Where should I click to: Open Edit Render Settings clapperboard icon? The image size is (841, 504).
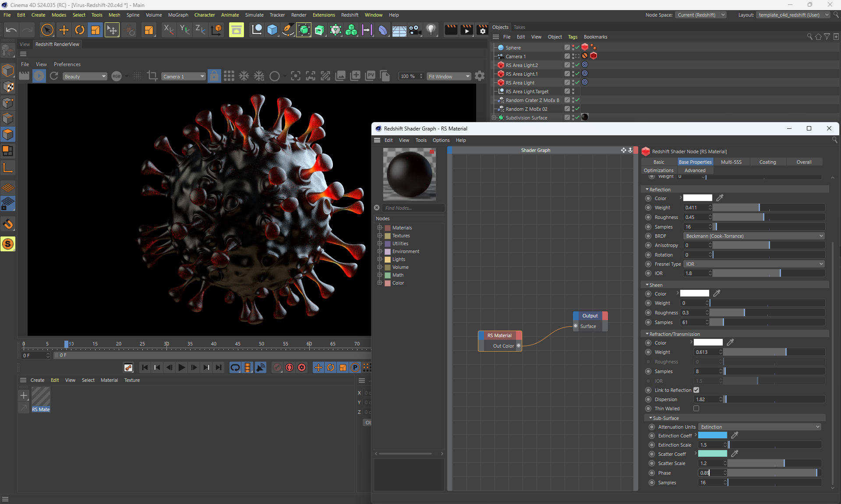click(482, 30)
